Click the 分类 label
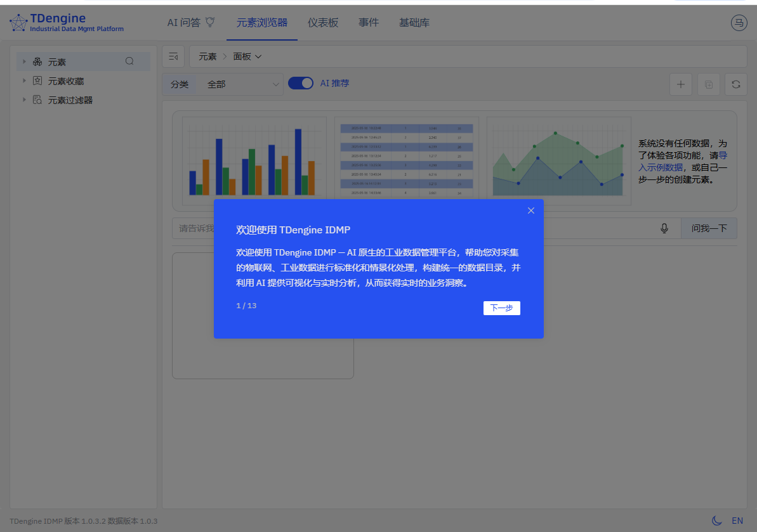The height and width of the screenshot is (532, 757). coord(180,84)
